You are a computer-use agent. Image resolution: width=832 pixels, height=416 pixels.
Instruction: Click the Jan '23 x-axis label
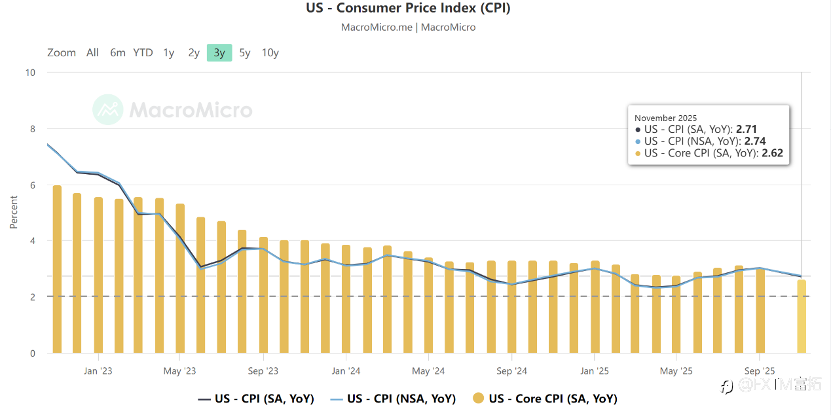click(98, 367)
